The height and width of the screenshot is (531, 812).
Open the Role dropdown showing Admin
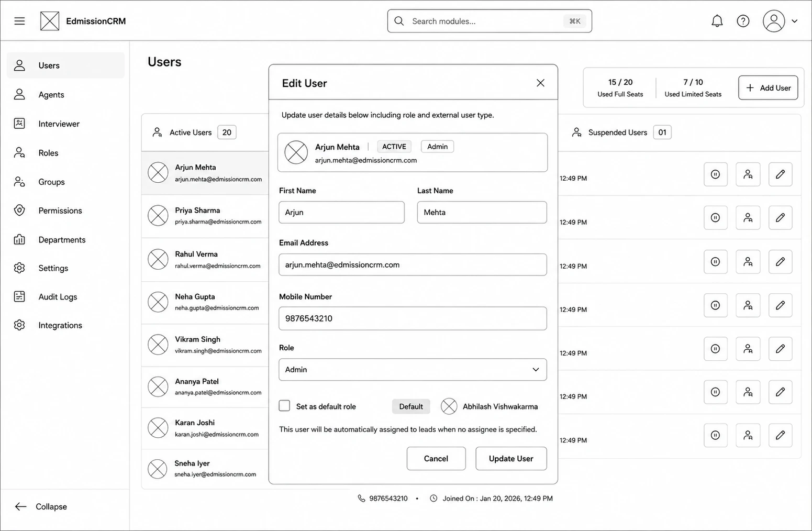[x=413, y=369]
